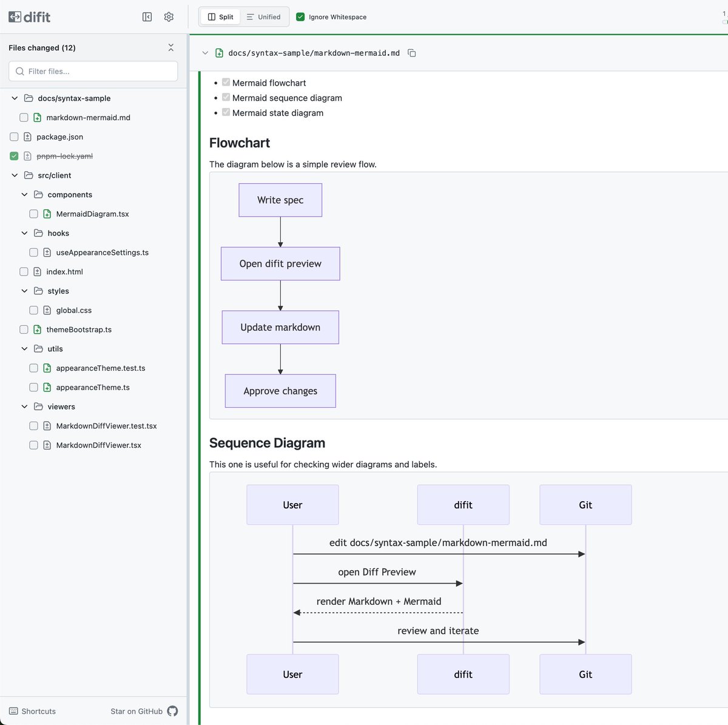Click the added-file icon in diff header

coord(220,53)
